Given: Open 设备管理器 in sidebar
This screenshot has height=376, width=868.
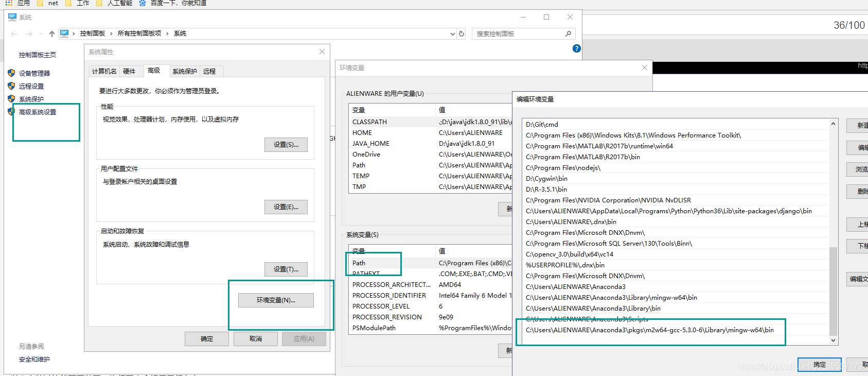Looking at the screenshot, I should point(34,74).
